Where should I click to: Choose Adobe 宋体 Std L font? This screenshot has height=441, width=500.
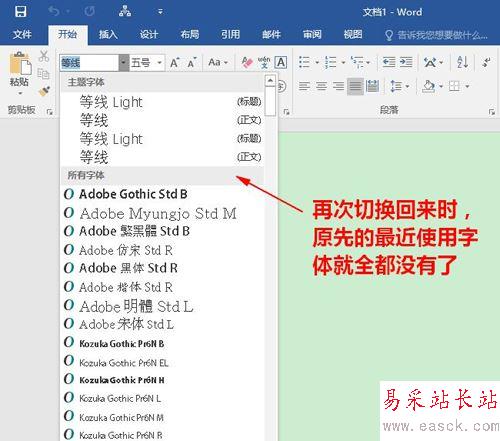162,324
